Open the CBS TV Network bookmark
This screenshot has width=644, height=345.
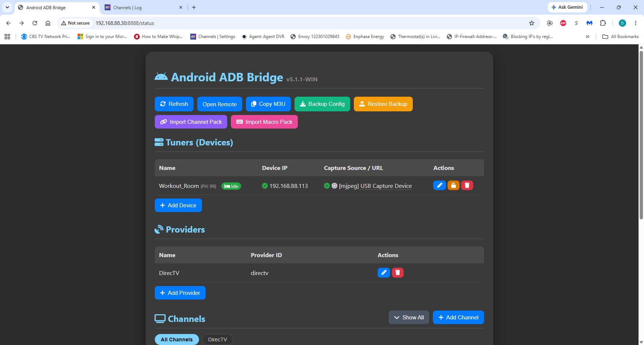click(46, 37)
